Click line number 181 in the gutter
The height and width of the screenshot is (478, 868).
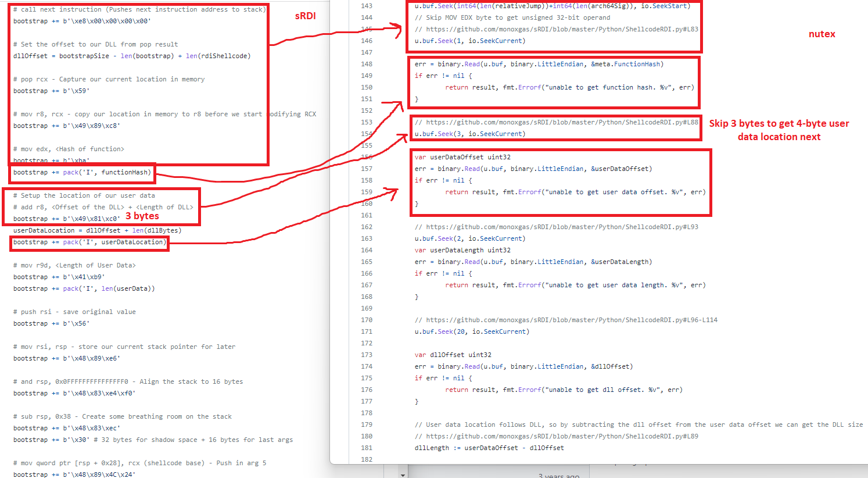(367, 448)
